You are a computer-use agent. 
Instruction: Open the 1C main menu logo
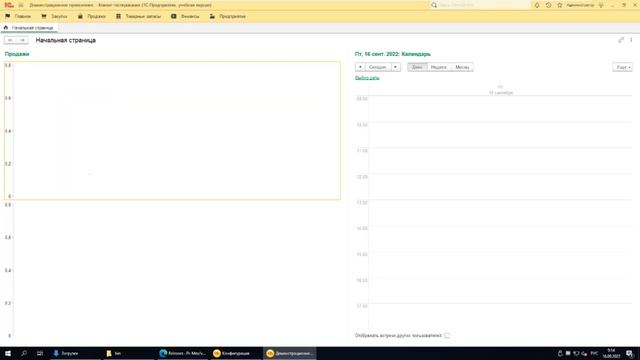click(x=9, y=5)
